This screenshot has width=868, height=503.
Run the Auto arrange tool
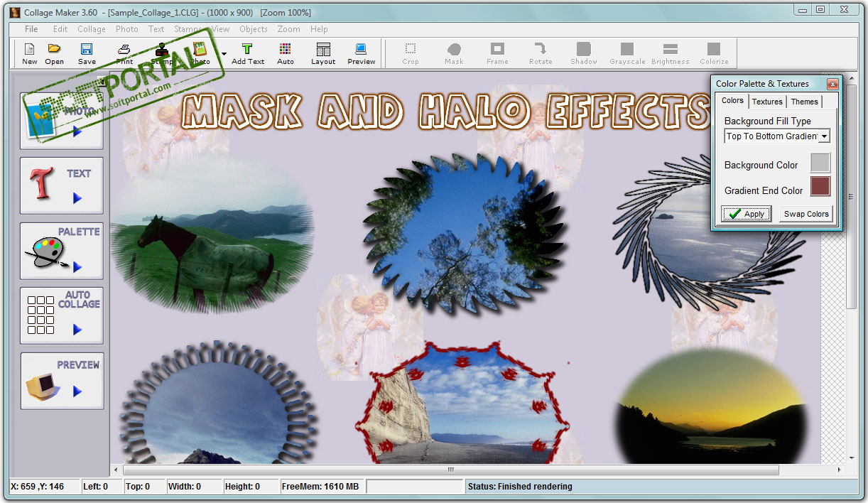(286, 53)
